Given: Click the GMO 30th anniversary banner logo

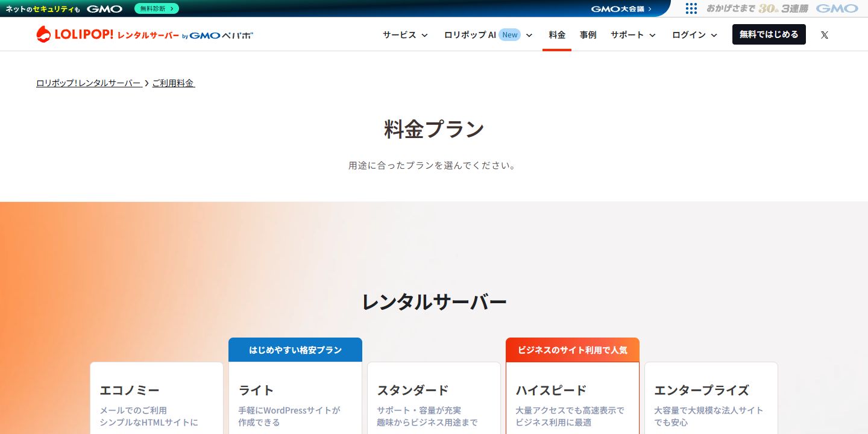Looking at the screenshot, I should (x=782, y=8).
